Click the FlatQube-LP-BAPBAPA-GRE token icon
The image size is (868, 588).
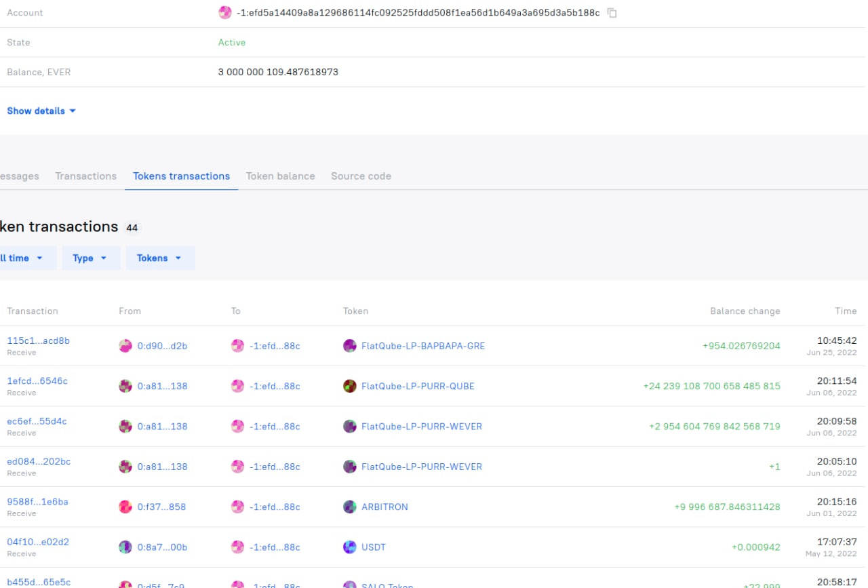pos(349,346)
